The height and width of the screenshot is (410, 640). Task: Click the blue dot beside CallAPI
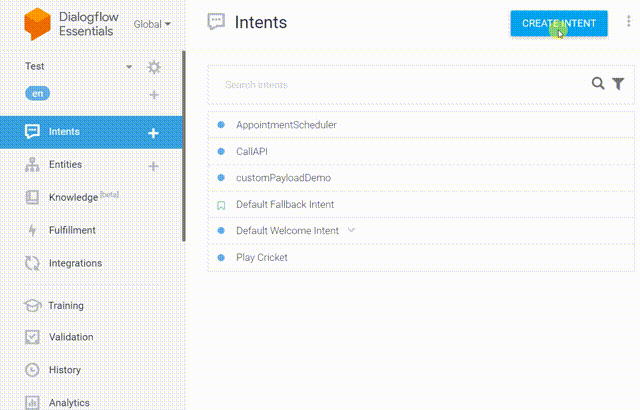221,151
